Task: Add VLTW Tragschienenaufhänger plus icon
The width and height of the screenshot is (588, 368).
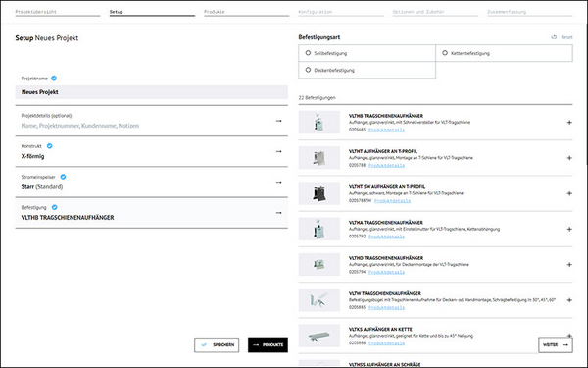Action: [x=569, y=300]
